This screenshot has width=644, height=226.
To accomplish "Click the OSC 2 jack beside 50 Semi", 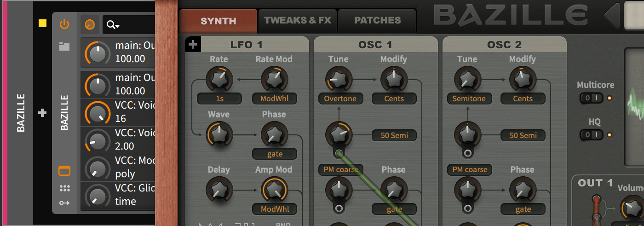I will 468,153.
